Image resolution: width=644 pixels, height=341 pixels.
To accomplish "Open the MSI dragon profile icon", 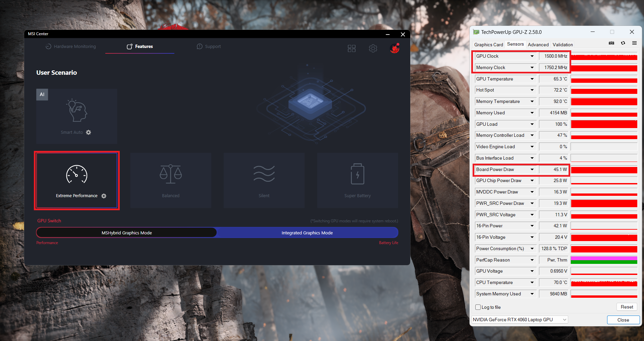I will point(395,49).
